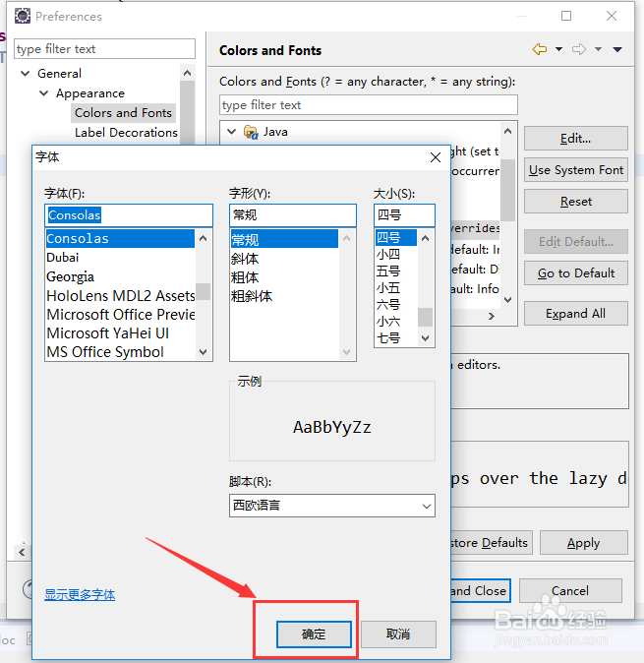The height and width of the screenshot is (663, 644).
Task: Click the Edit... button
Action: 575,139
